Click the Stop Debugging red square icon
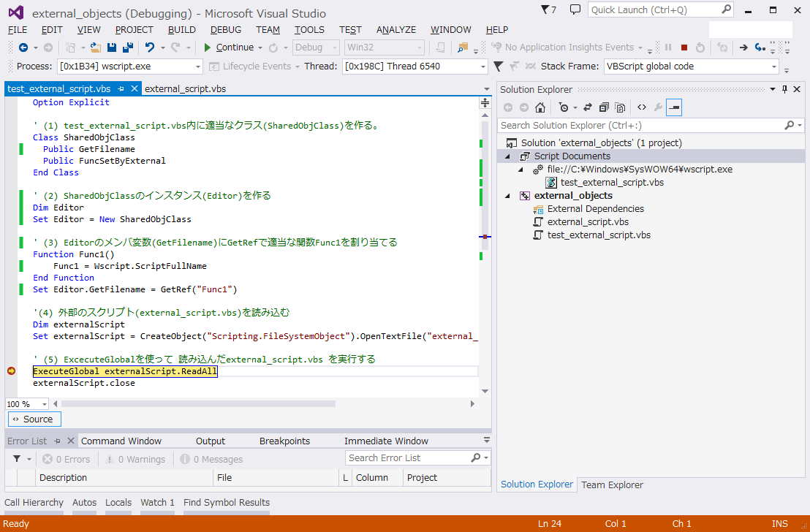The width and height of the screenshot is (810, 532). click(685, 47)
